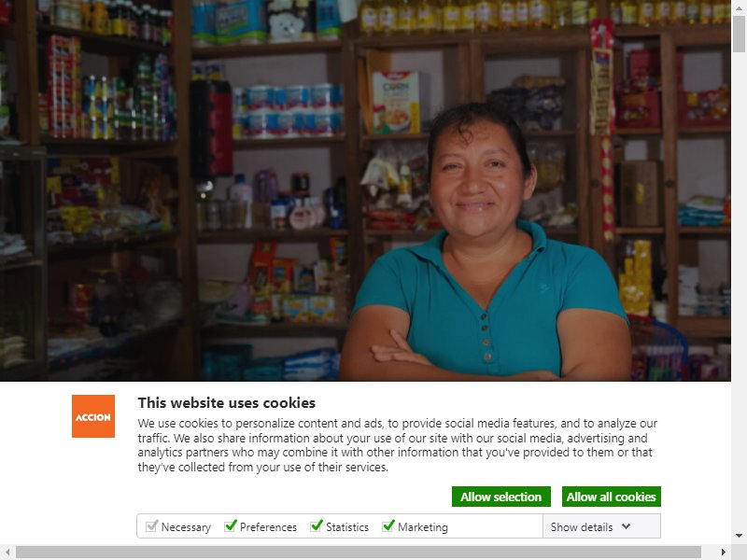Click vertical scrollbar down arrow

739,536
